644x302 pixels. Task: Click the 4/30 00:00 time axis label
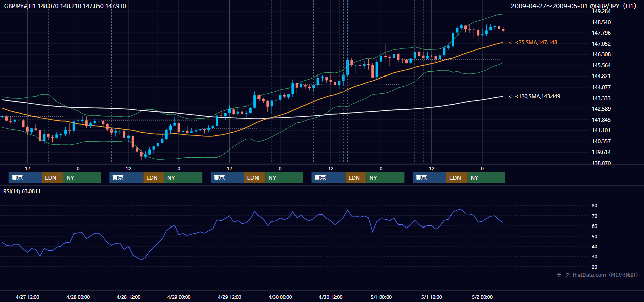pos(280,297)
